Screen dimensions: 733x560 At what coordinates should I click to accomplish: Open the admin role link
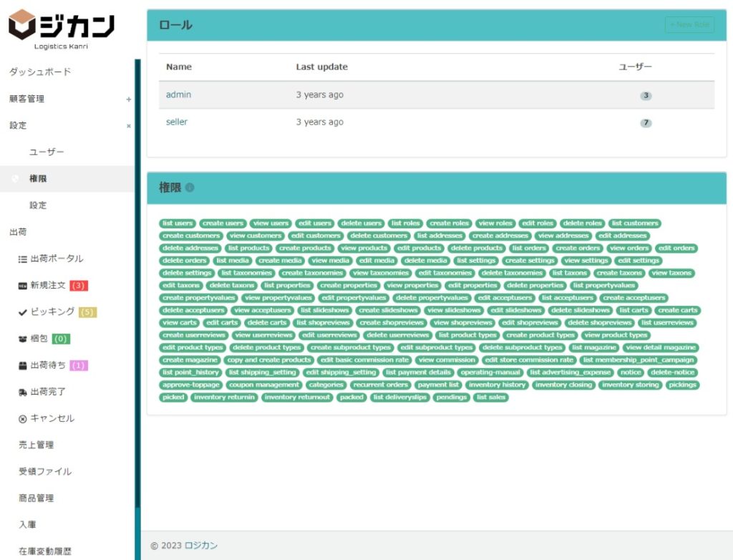point(178,95)
